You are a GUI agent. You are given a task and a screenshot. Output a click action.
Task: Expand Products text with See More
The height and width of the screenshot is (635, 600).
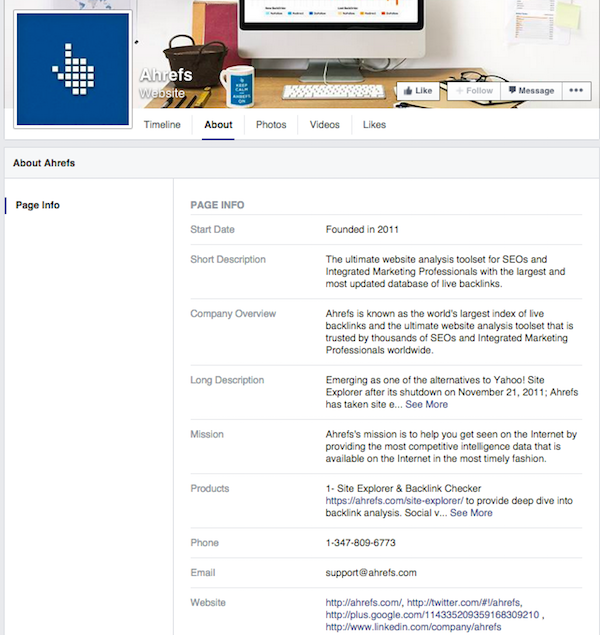click(x=471, y=513)
